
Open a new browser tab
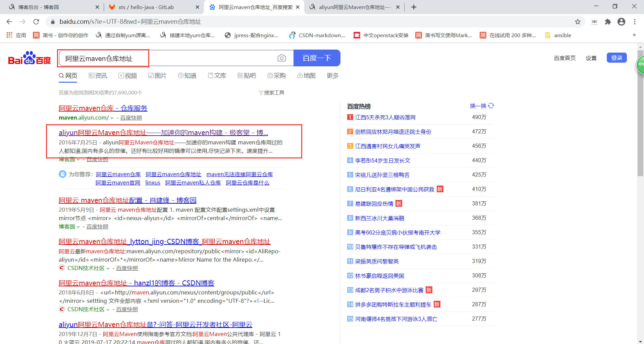[414, 7]
